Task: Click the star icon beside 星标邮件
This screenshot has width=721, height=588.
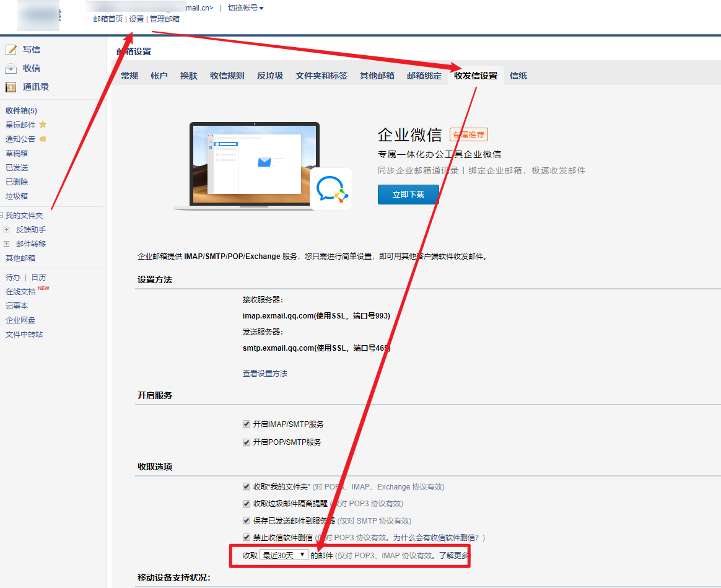Action: tap(43, 125)
